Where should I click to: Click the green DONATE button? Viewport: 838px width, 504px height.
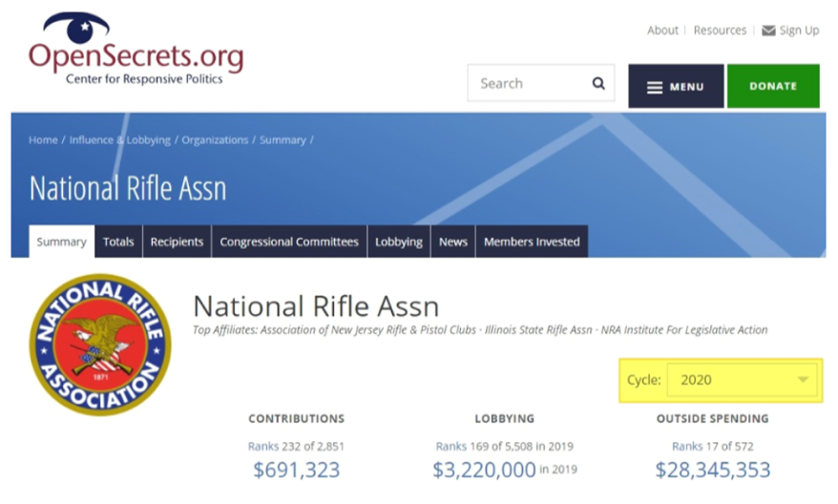pos(773,86)
